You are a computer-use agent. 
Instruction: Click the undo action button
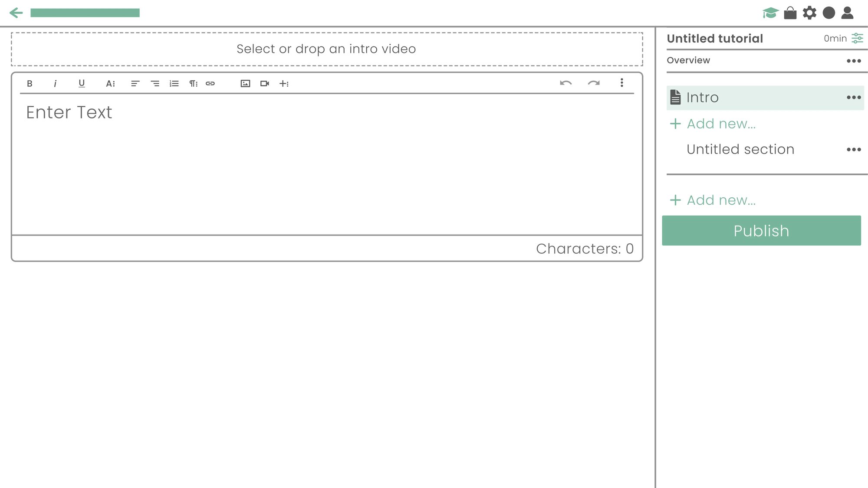pyautogui.click(x=566, y=83)
